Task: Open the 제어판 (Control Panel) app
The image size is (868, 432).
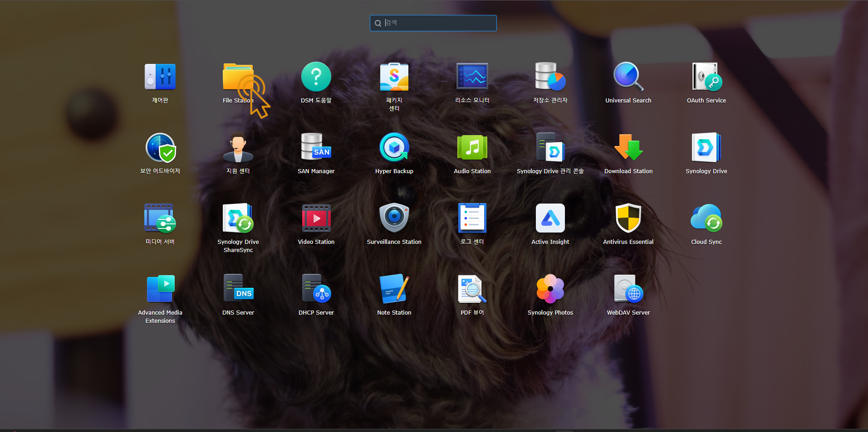Action: (160, 77)
